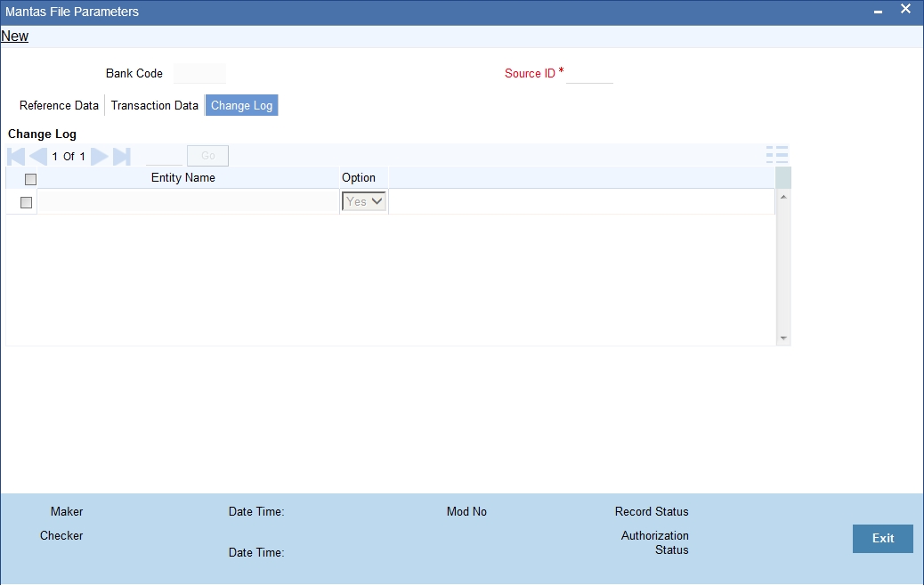Switch to the Reference Data tab
924x586 pixels.
click(59, 105)
